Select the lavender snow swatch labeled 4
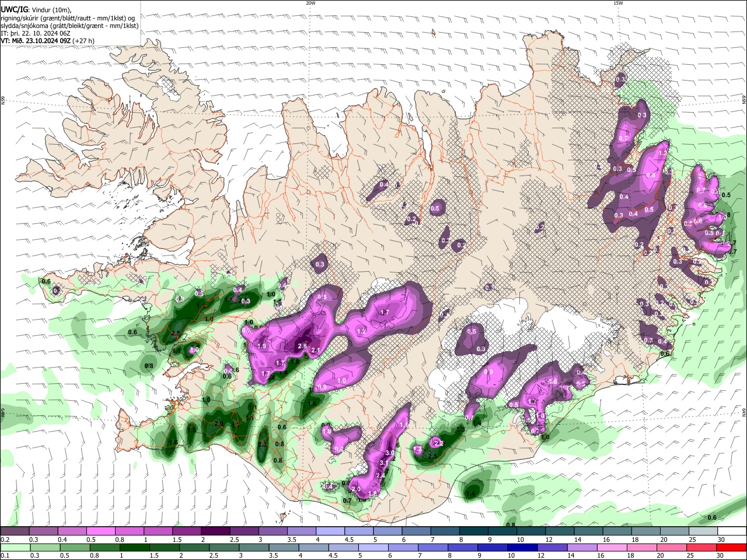The image size is (747, 560). click(330, 531)
